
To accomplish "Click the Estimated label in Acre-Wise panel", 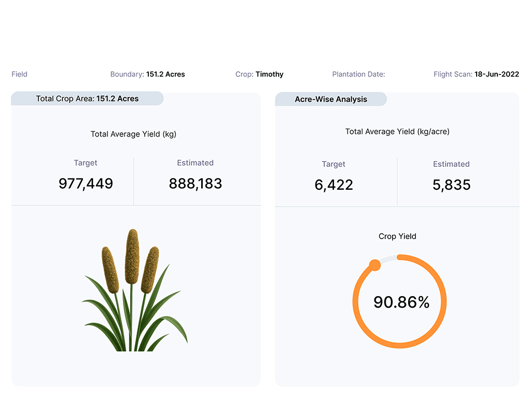I will coord(451,164).
